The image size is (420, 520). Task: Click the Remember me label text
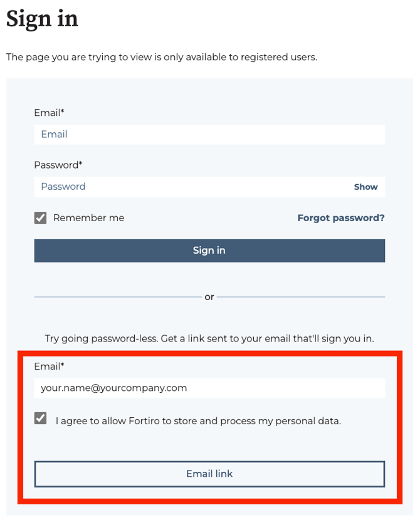point(88,218)
